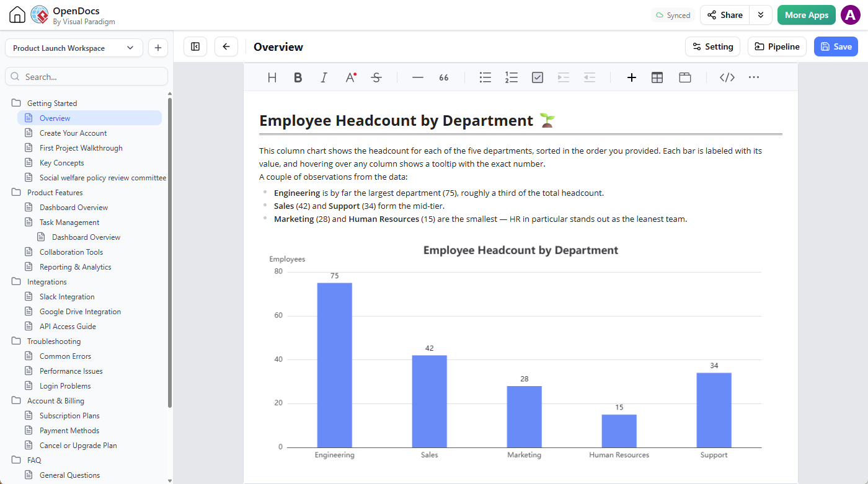The height and width of the screenshot is (484, 868).
Task: Open the Setting panel
Action: coord(712,46)
